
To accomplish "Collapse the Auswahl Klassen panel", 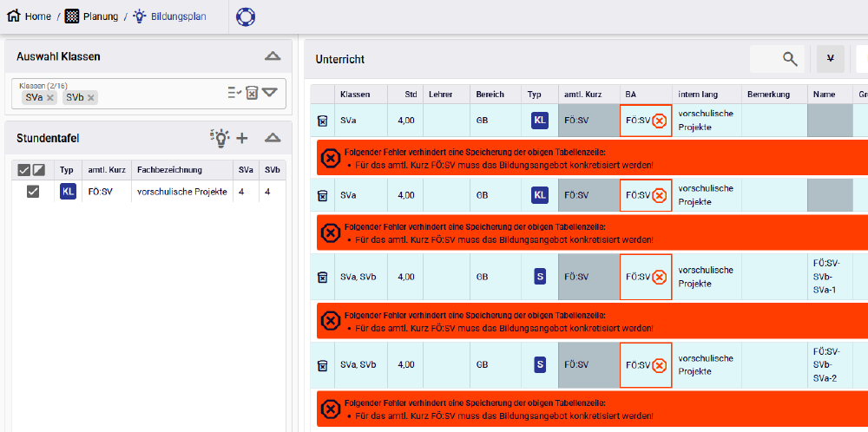I will [x=273, y=56].
